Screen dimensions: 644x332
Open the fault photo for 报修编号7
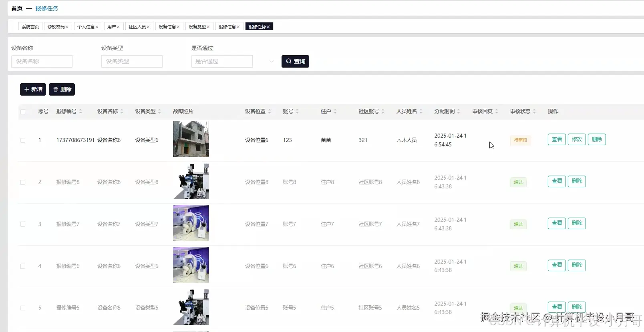(191, 223)
